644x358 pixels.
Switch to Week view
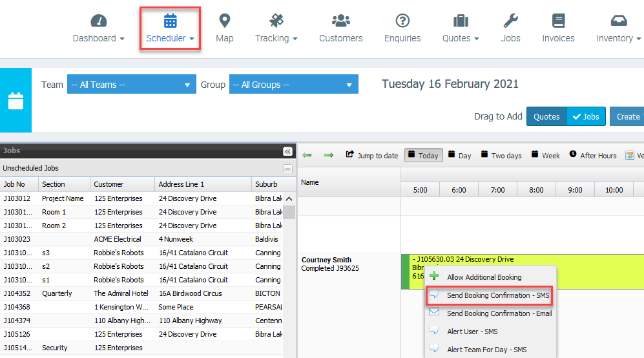point(545,155)
